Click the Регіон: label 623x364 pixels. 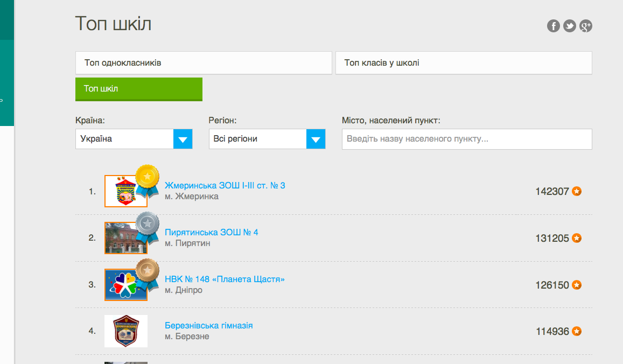pos(222,121)
